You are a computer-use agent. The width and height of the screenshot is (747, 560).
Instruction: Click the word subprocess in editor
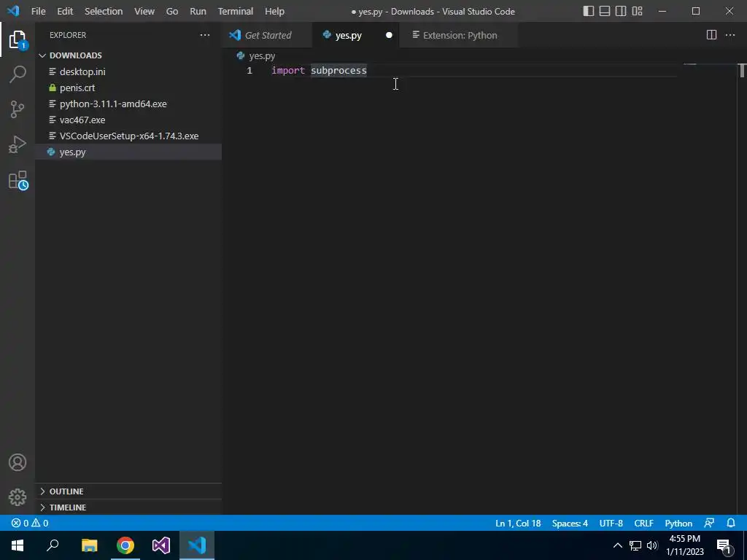point(338,71)
